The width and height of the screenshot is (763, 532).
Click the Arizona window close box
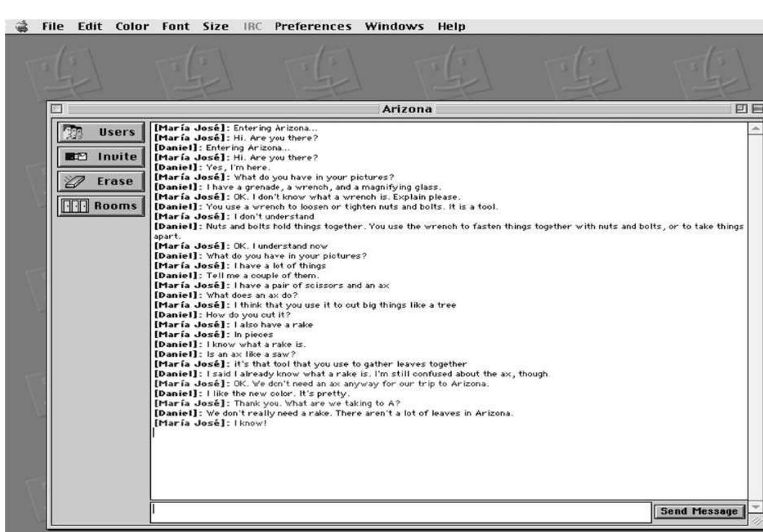pos(56,108)
